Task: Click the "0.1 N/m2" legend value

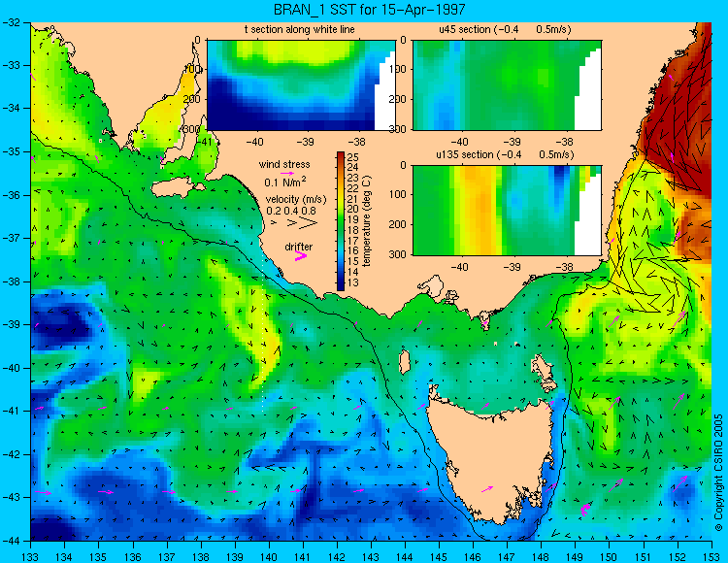Action: 285,182
